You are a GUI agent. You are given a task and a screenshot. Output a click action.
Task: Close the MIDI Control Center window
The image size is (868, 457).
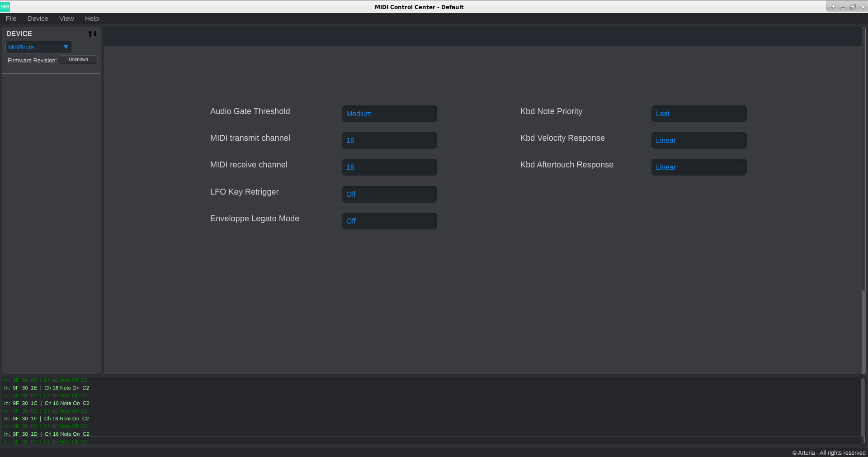(x=863, y=7)
